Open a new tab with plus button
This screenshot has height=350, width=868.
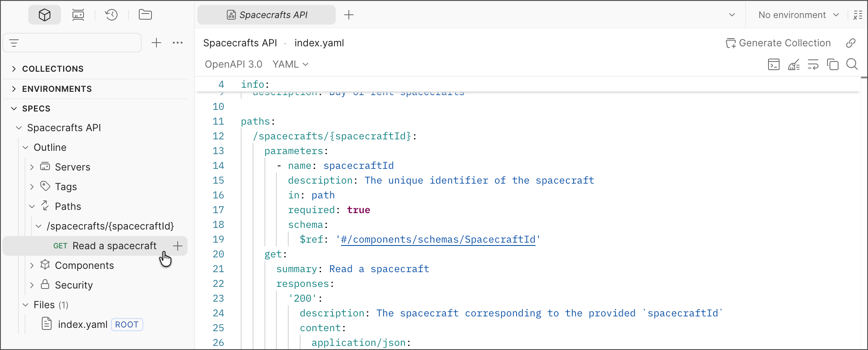[349, 15]
